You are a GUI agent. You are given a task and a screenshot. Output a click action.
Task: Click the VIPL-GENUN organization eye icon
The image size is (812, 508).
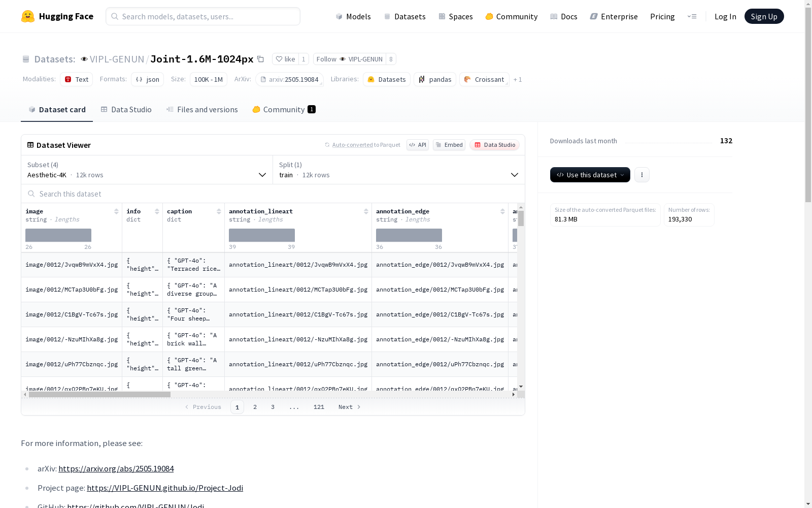tap(84, 59)
